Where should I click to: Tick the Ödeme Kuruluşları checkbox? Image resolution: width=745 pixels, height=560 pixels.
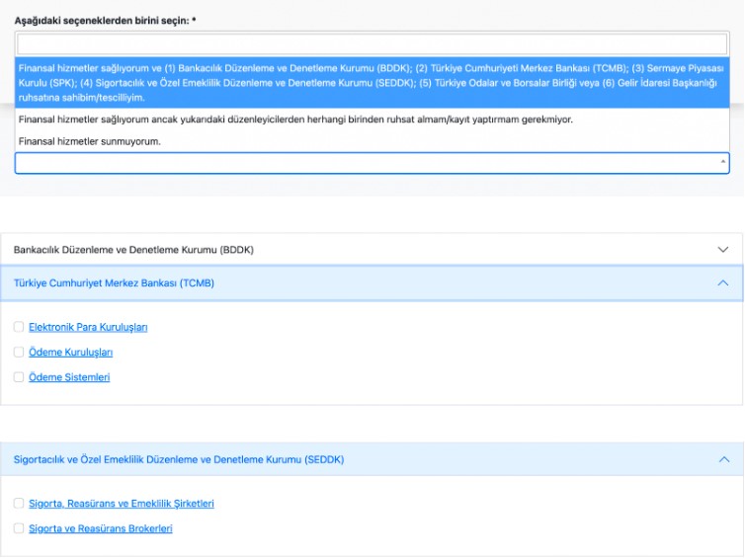pyautogui.click(x=19, y=352)
